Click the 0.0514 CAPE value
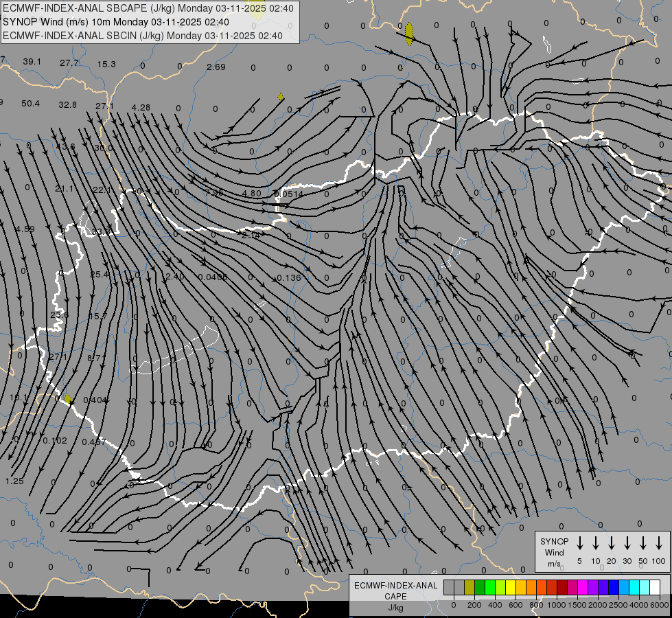Viewport: 672px width, 618px height. click(289, 194)
